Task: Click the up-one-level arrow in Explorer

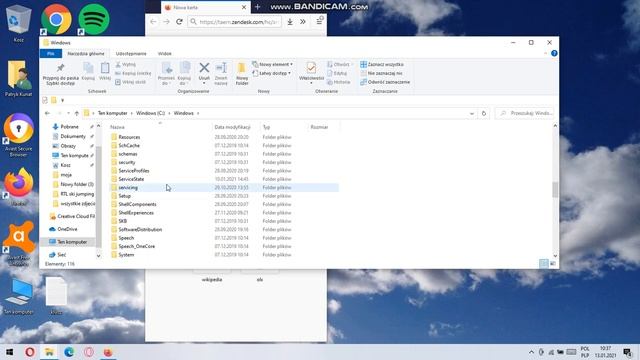Action: (77, 113)
